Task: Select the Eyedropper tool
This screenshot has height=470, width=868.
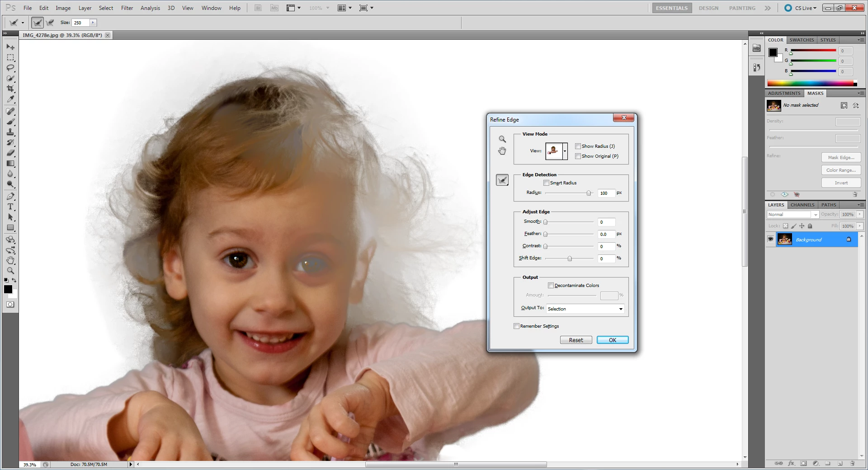Action: (10, 99)
